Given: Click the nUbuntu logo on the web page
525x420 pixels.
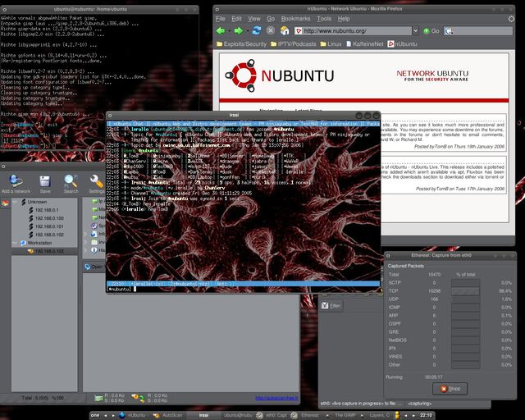Looking at the screenshot, I should (279, 75).
